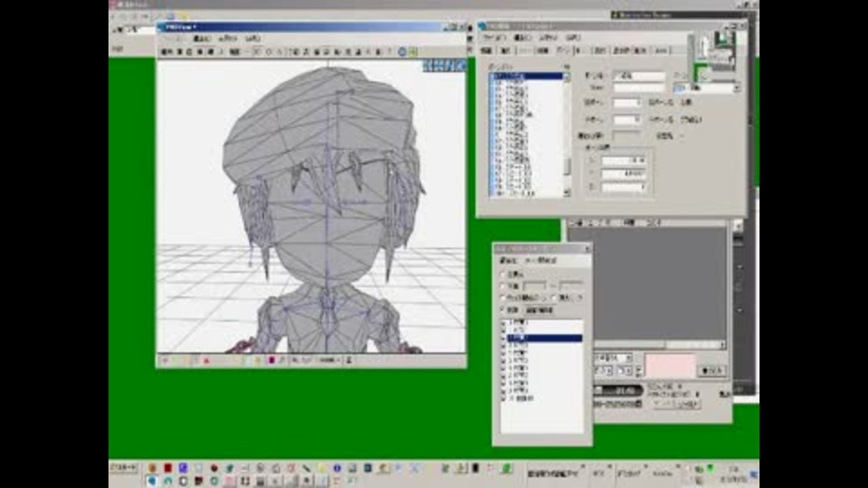The width and height of the screenshot is (868, 488).
Task: Click the blue round icon in PMDView toolbar
Action: click(x=402, y=52)
